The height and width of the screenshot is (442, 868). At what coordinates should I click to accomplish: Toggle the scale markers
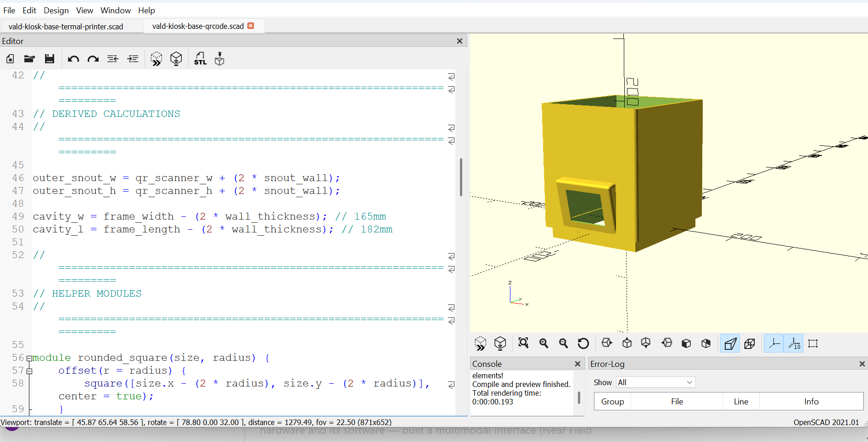(794, 343)
